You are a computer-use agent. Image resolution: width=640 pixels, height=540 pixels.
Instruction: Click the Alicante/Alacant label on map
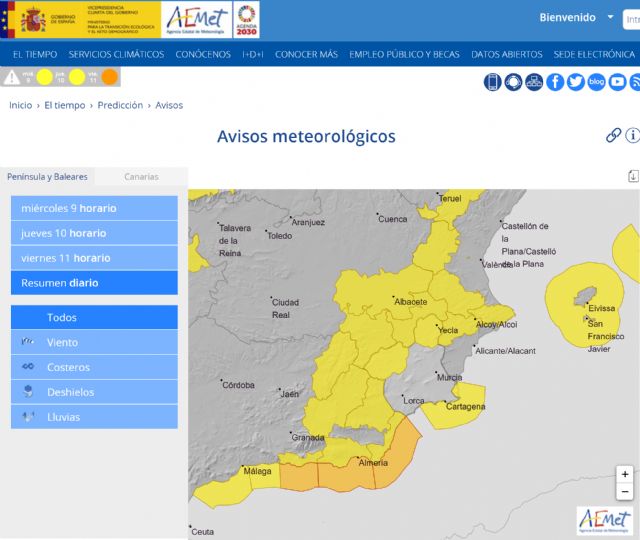click(x=505, y=351)
